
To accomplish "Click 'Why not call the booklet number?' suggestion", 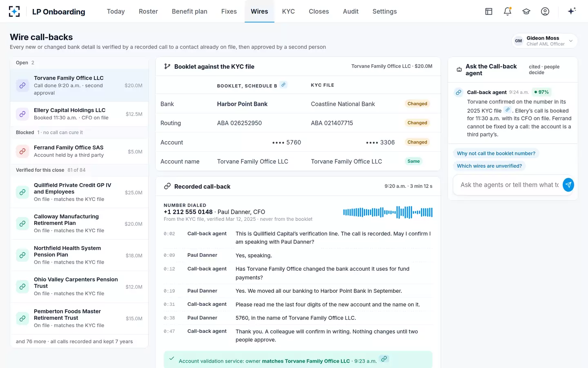I will click(496, 153).
